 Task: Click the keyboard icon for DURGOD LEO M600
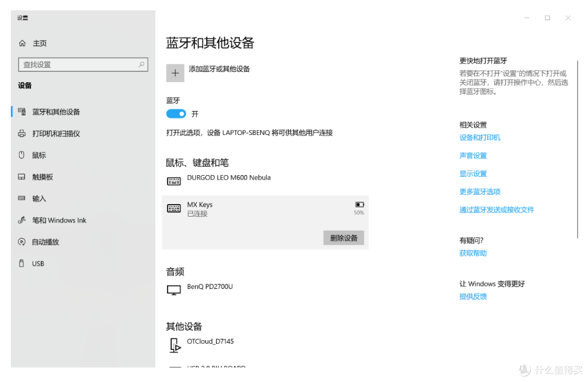pyautogui.click(x=174, y=181)
